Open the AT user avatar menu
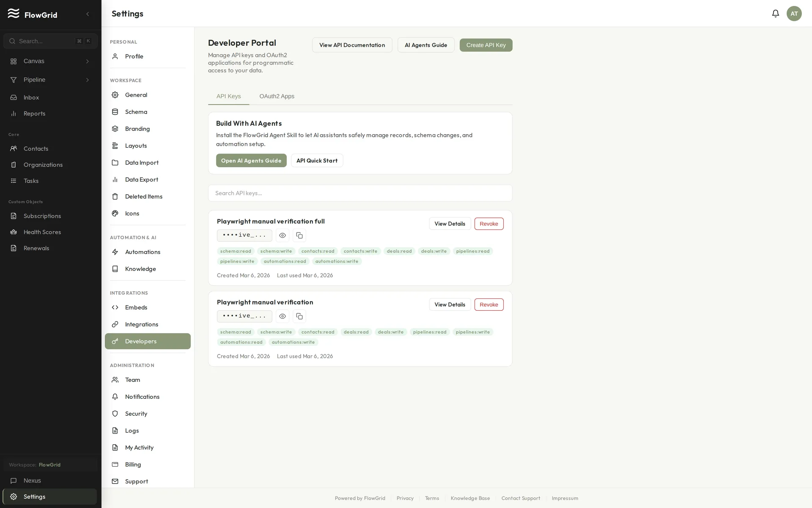 click(x=794, y=14)
